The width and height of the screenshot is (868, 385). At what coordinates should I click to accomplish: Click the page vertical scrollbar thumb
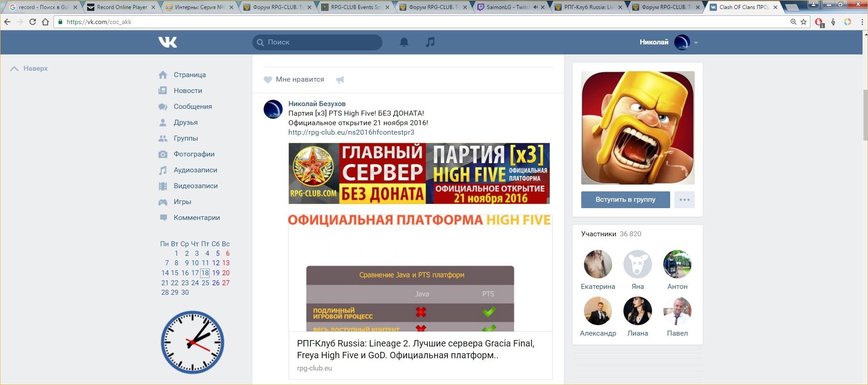pyautogui.click(x=865, y=115)
